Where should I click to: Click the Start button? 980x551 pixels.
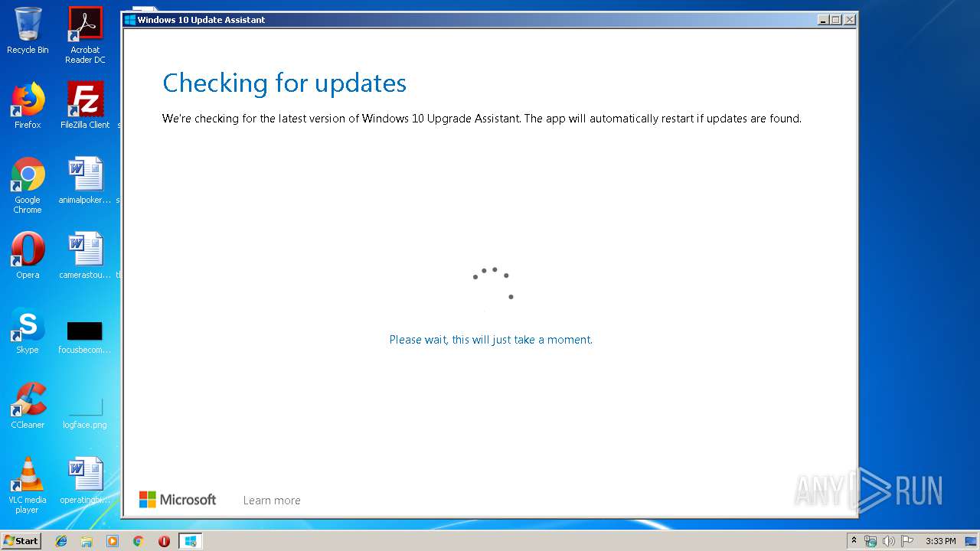click(21, 541)
